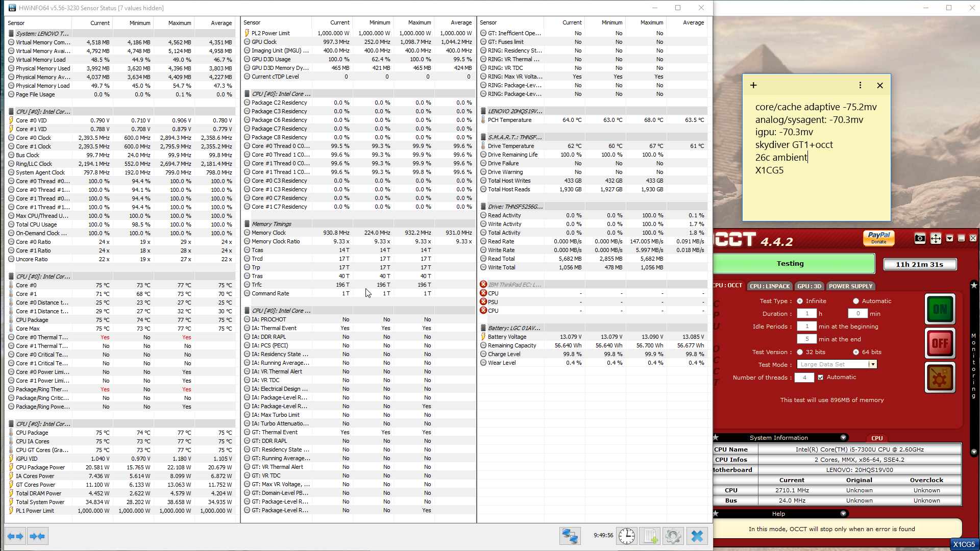Open OCCT options gear button
The width and height of the screenshot is (980, 551).
pos(940,378)
